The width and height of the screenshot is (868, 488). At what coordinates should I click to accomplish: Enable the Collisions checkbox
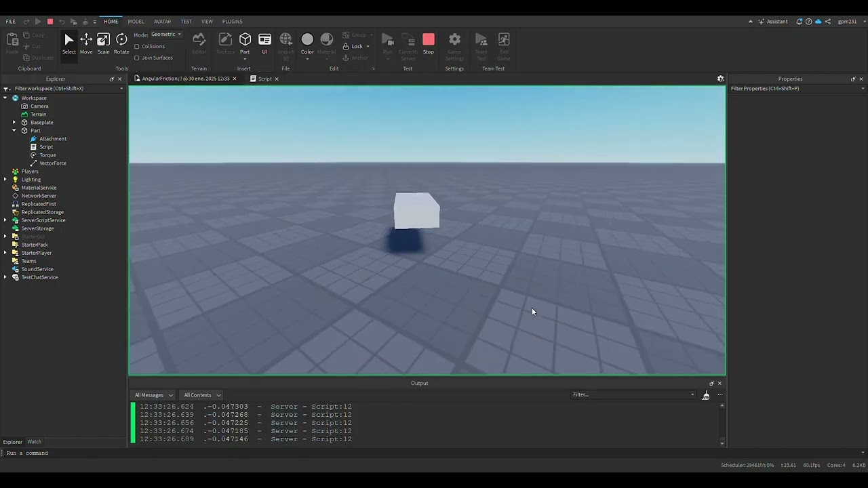point(137,47)
